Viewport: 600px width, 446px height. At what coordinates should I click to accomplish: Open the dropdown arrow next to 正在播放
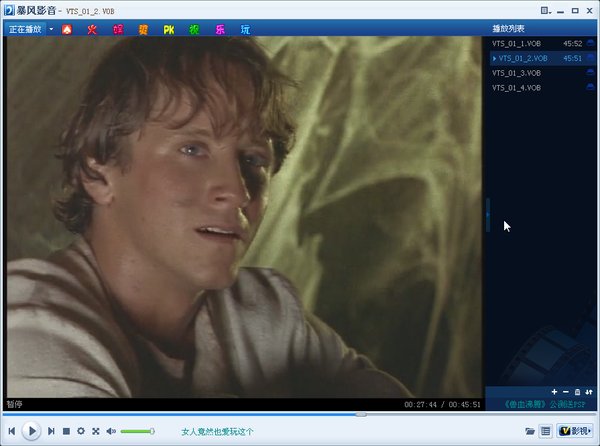click(51, 29)
